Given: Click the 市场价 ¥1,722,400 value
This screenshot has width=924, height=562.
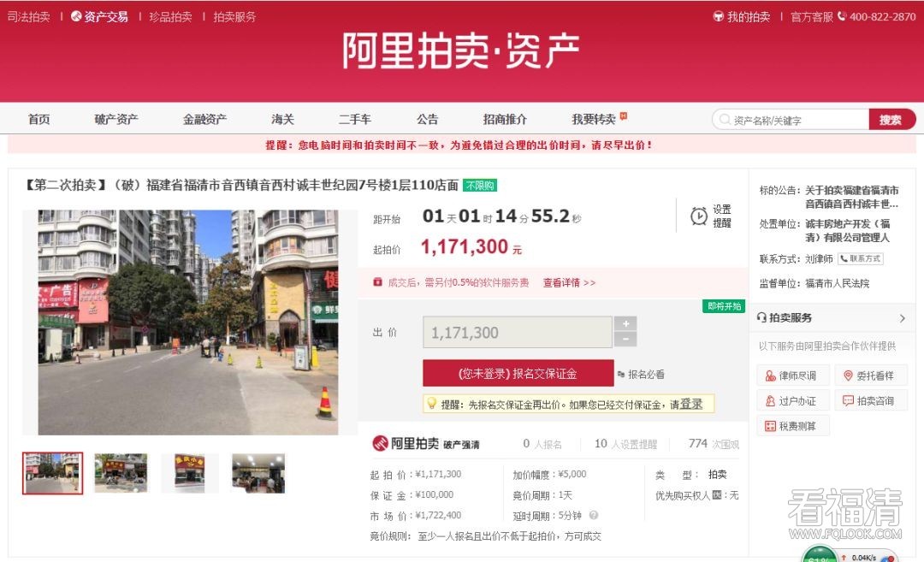Looking at the screenshot, I should [x=438, y=516].
